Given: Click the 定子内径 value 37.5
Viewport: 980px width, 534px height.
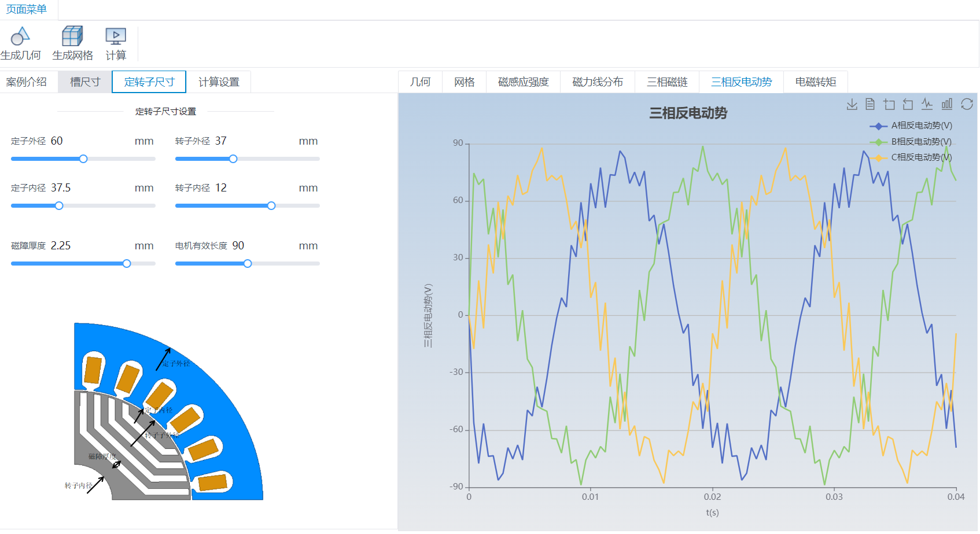Looking at the screenshot, I should tap(61, 188).
